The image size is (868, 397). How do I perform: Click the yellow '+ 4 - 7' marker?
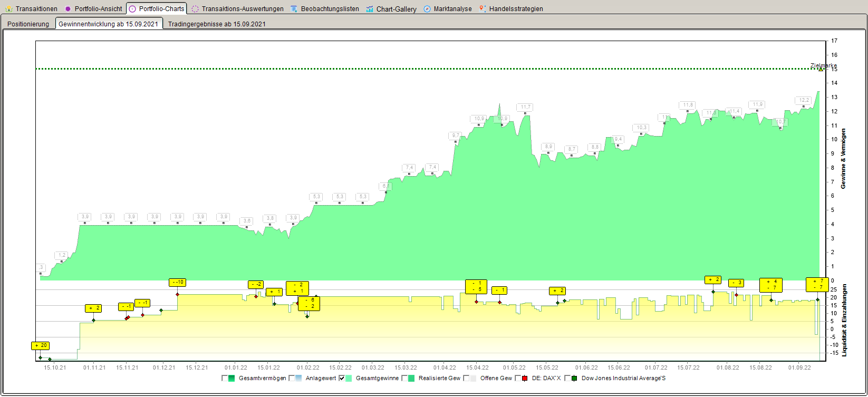tap(771, 285)
